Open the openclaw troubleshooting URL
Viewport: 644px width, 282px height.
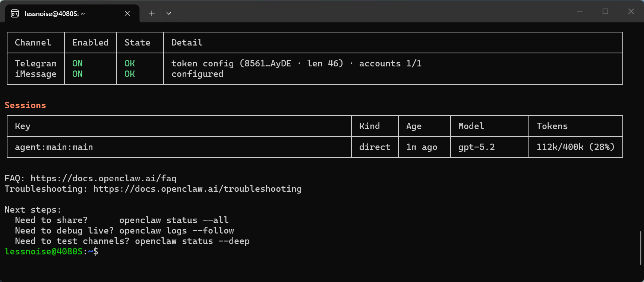[197, 189]
